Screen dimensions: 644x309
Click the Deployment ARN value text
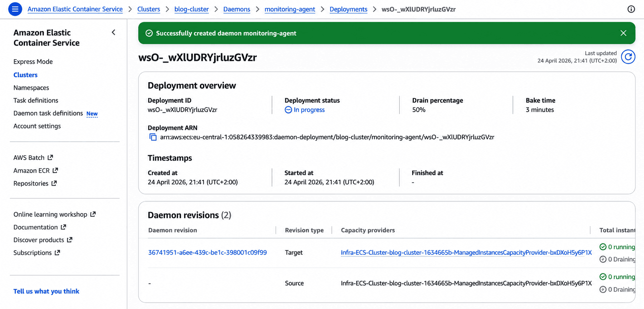[x=327, y=137]
